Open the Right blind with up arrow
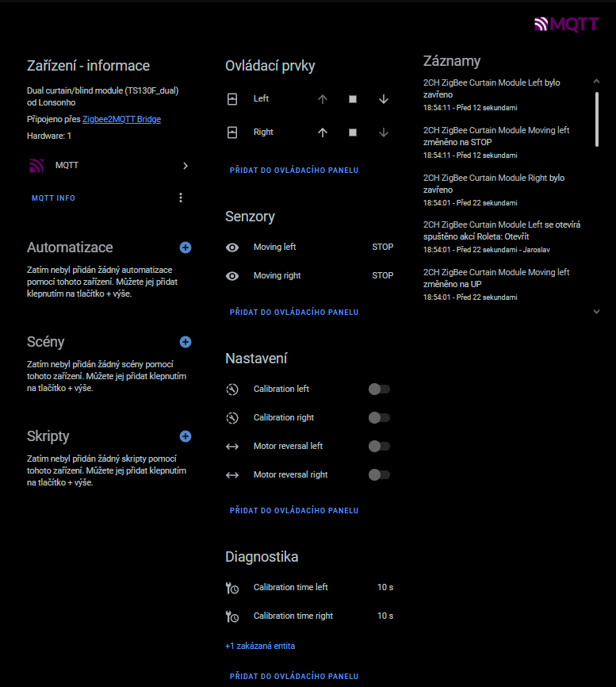Screen dimensions: 616x687 (x=323, y=132)
